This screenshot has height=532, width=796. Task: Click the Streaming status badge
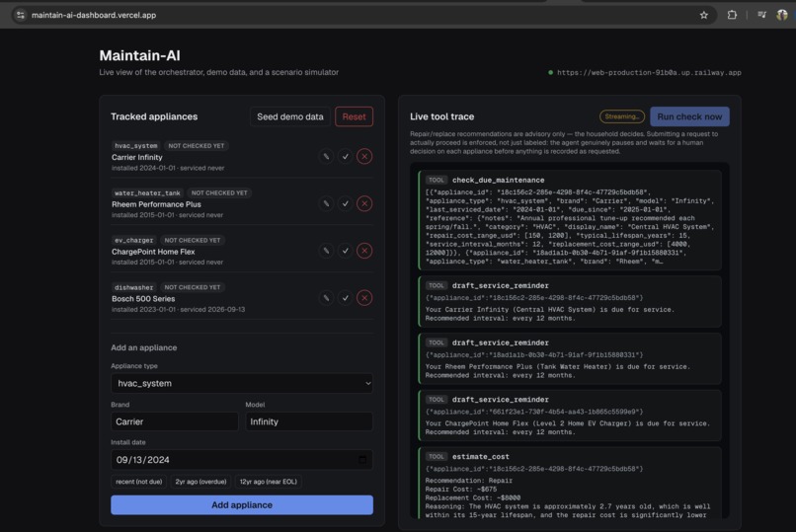click(x=622, y=116)
